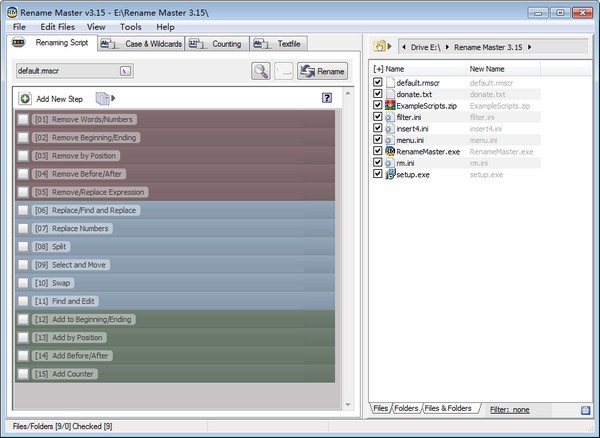Click the ExampleScripts.zip archive icon
The height and width of the screenshot is (438, 600).
pos(391,105)
